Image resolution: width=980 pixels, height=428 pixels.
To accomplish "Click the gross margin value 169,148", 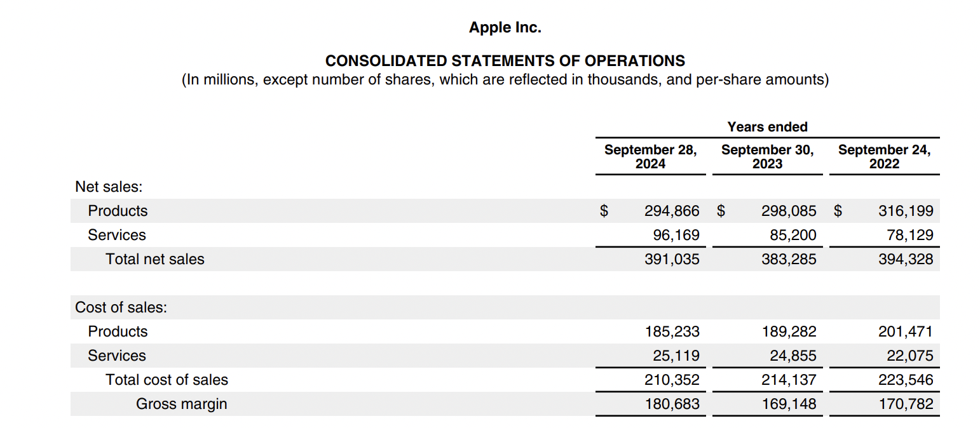I will [x=789, y=404].
